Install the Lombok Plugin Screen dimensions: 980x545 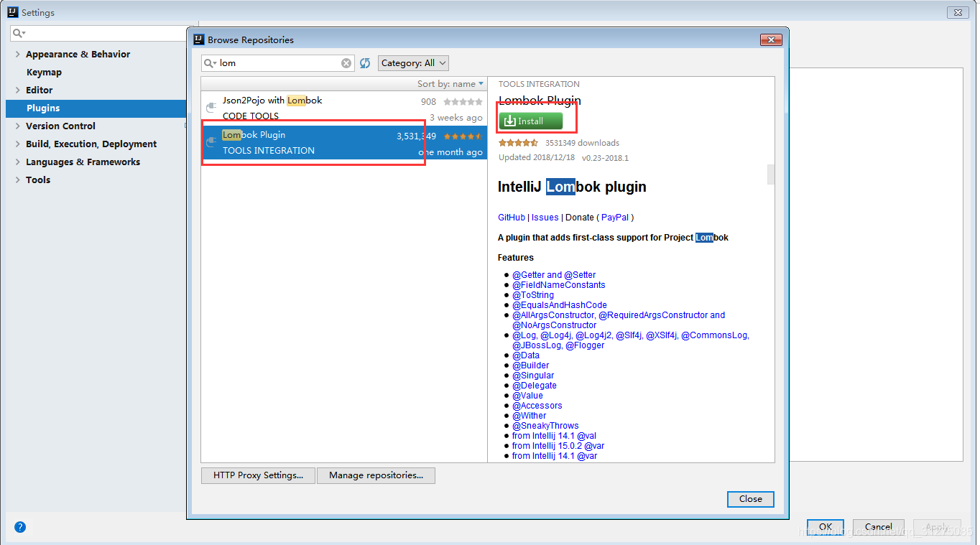click(x=531, y=121)
